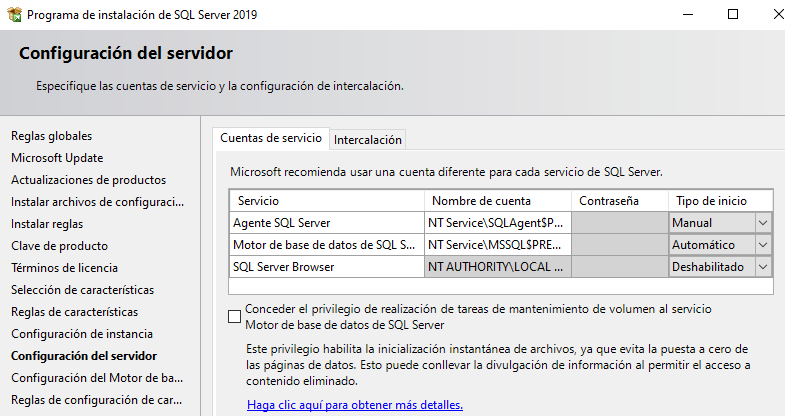
Task: Select Selección de características in sidebar
Action: [82, 290]
